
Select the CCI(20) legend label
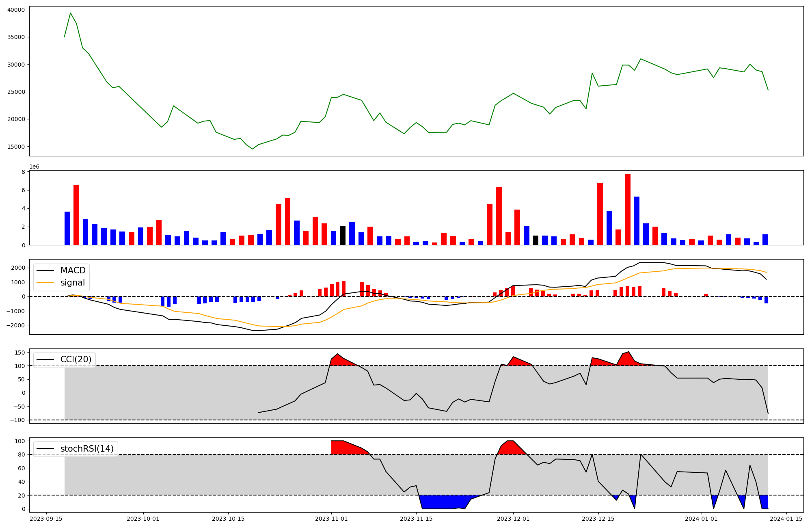point(76,359)
